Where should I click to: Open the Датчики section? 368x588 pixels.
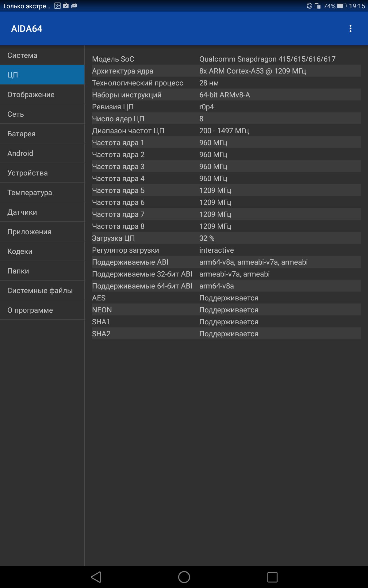(42, 212)
